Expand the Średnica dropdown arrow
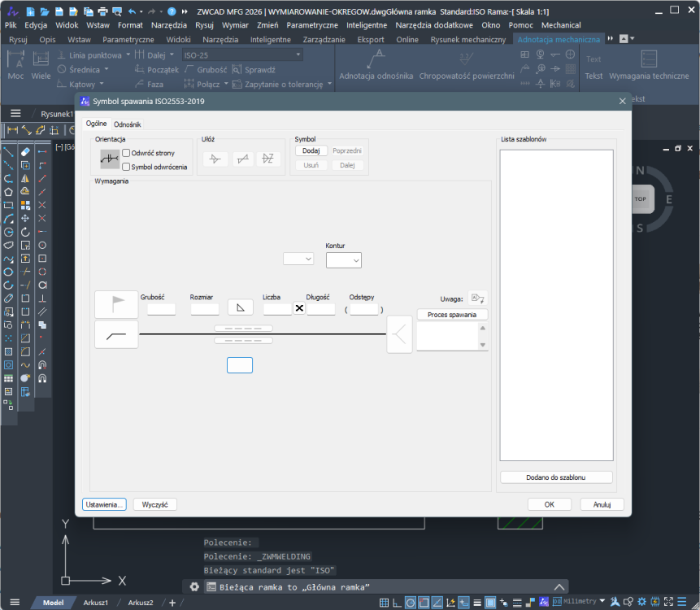Screen dimensions: 700x610 (107, 69)
